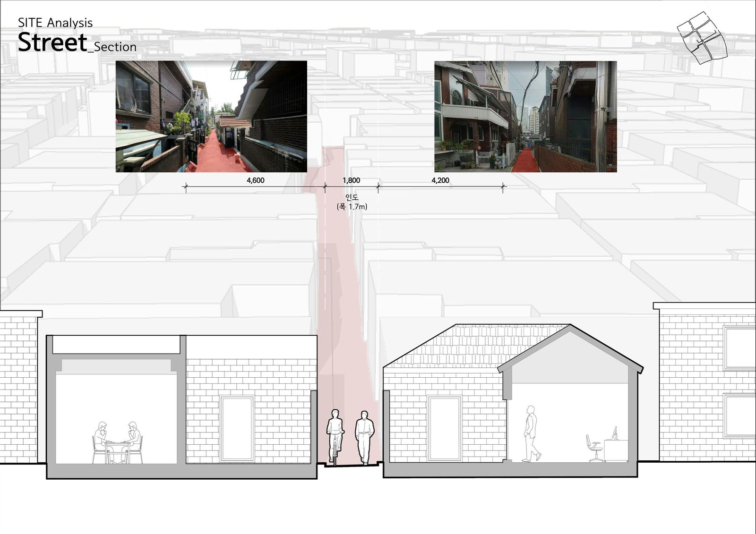Click the door of the left brick building
Screen dimensions: 756x534
[237, 428]
